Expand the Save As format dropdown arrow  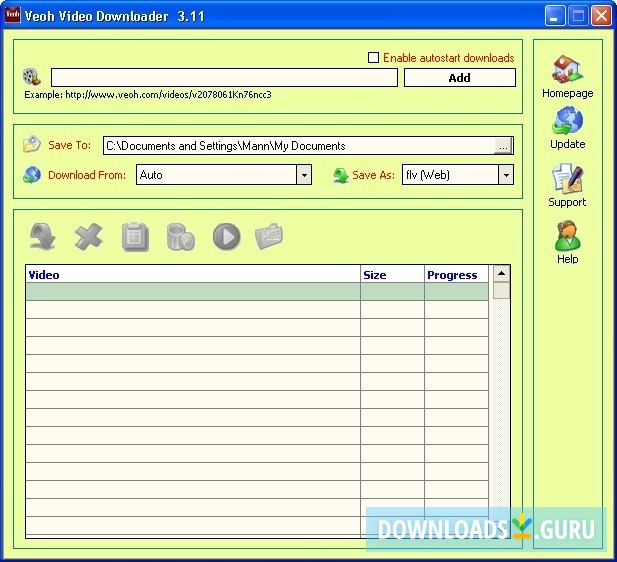(506, 175)
